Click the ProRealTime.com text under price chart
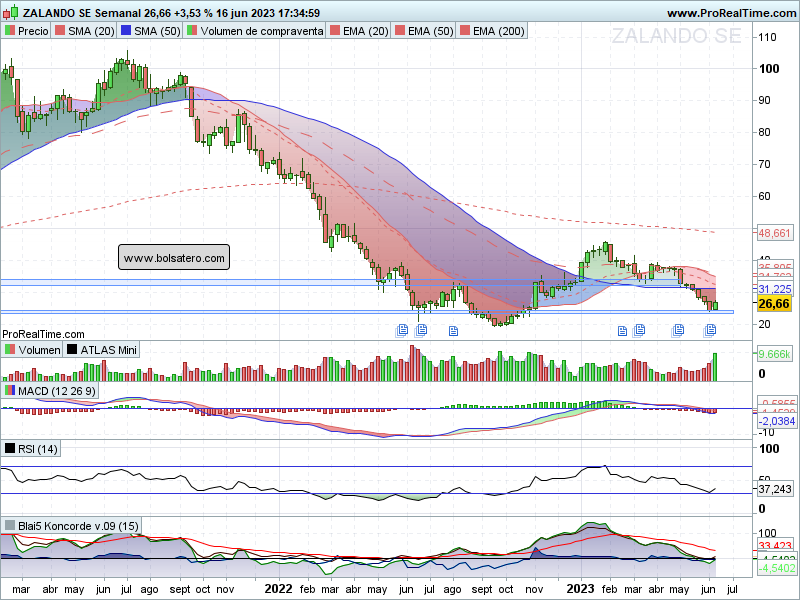The height and width of the screenshot is (600, 800). pyautogui.click(x=43, y=334)
